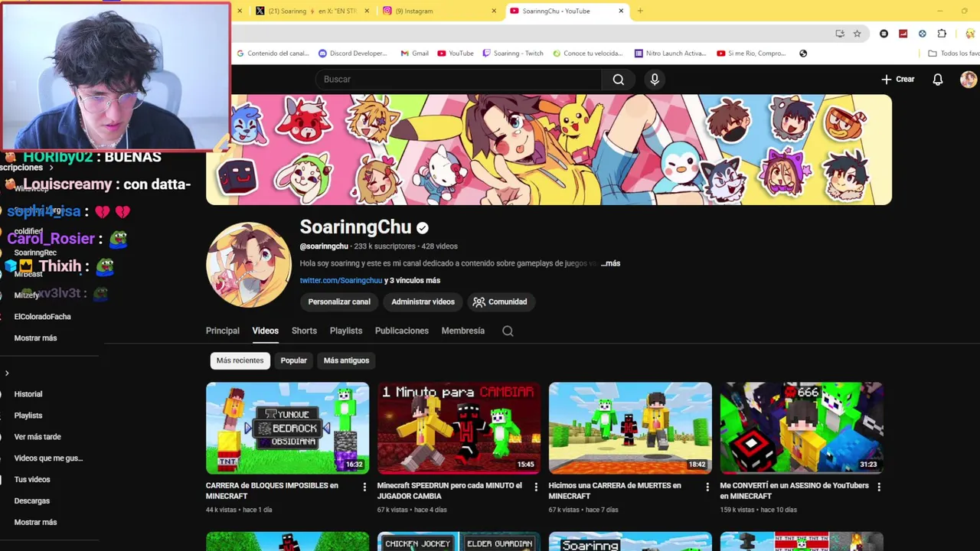Click Administrar videos button

point(423,302)
